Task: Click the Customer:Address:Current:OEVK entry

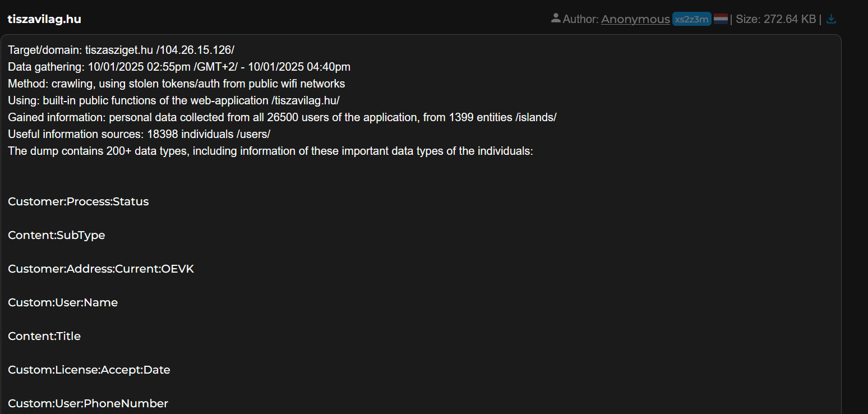Action: click(x=101, y=269)
